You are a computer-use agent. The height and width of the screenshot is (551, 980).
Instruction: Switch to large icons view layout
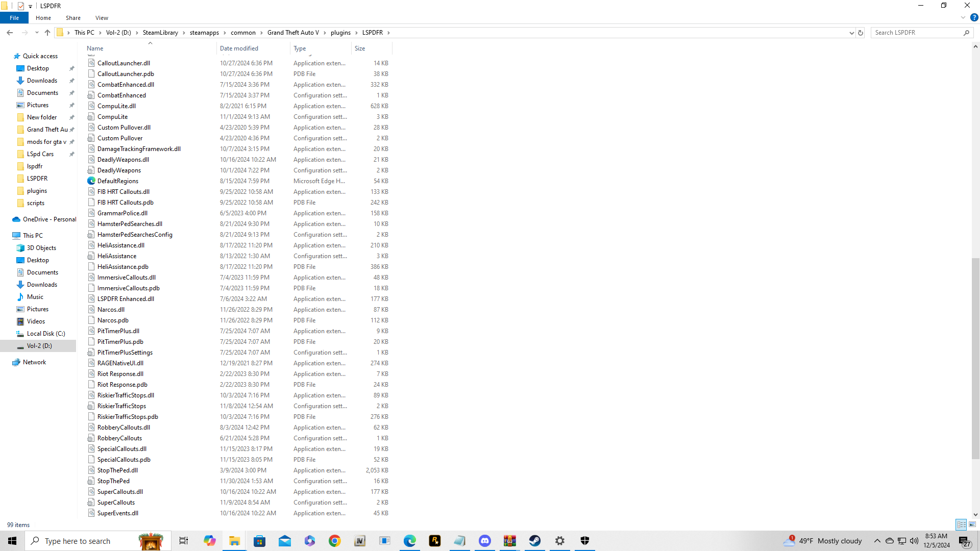tap(972, 524)
